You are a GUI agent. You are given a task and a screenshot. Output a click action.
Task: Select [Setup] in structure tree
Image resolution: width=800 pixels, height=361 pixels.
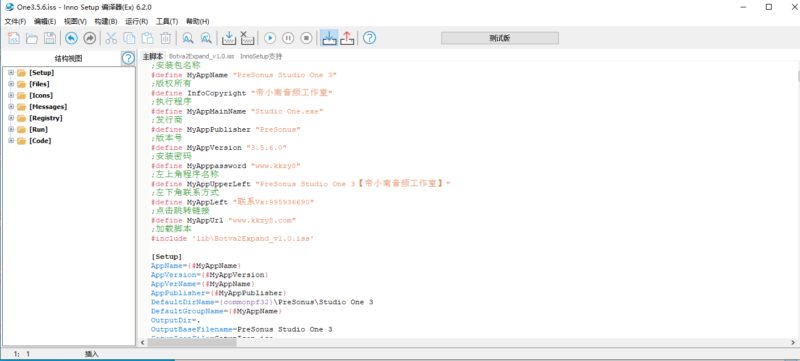pyautogui.click(x=41, y=72)
